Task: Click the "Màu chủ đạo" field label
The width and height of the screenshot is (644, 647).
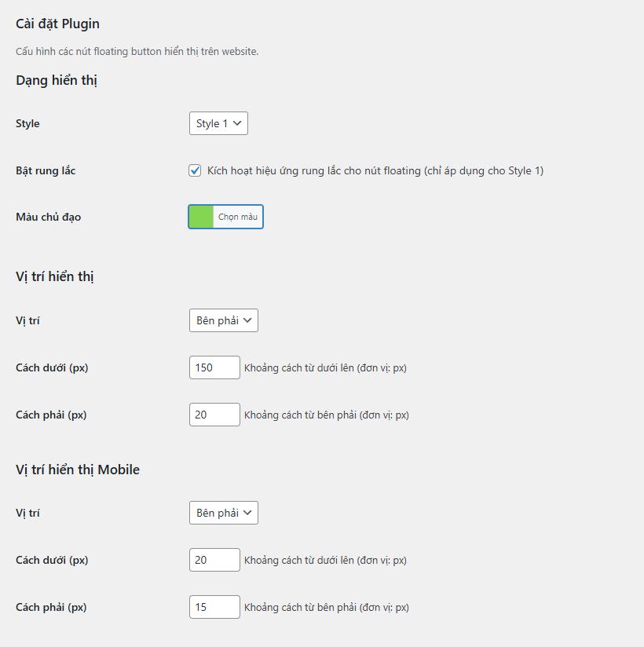Action: coord(48,217)
